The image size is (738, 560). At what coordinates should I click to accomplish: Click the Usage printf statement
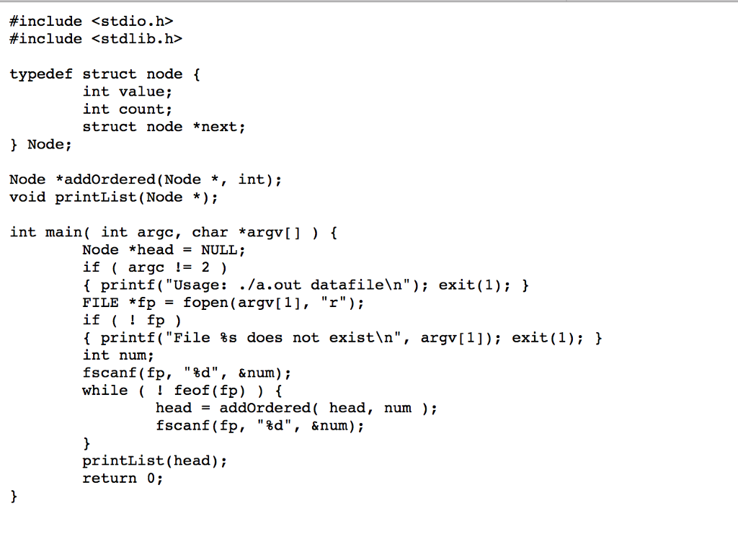pos(259,285)
